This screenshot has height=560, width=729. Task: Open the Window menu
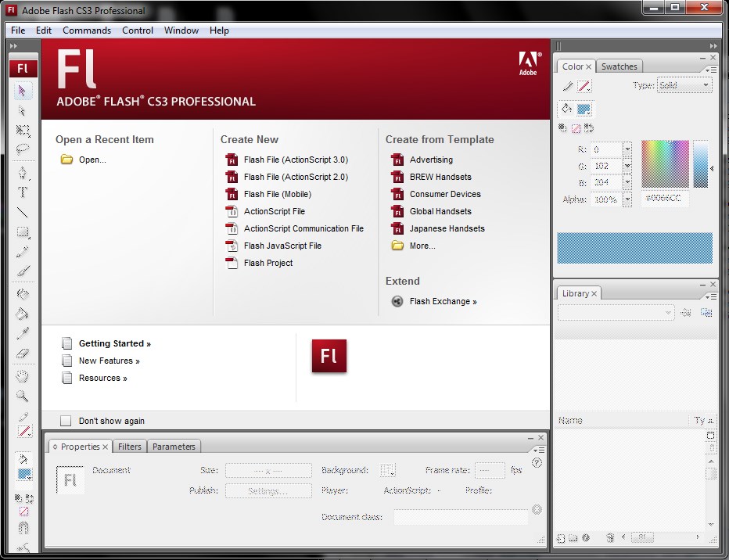[181, 31]
